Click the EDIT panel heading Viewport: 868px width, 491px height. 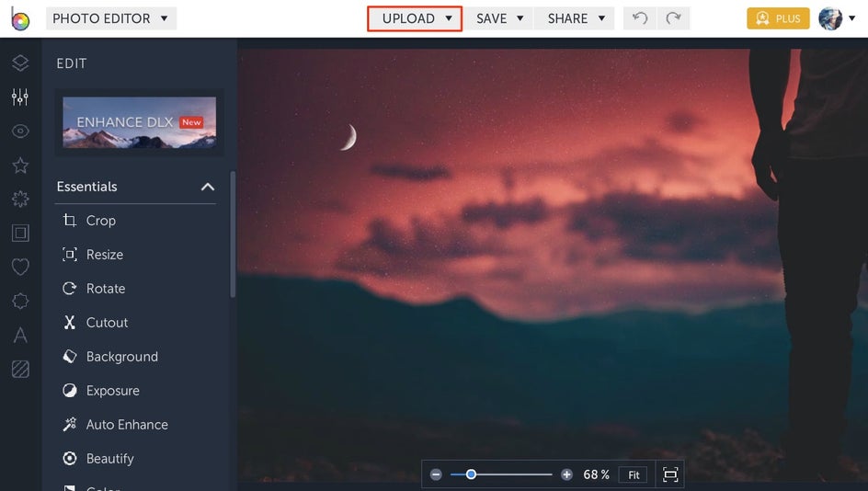click(x=72, y=63)
